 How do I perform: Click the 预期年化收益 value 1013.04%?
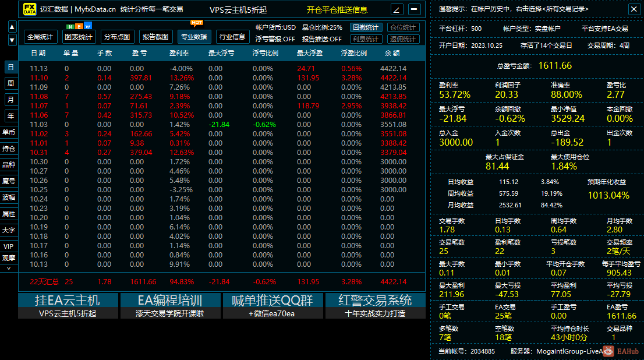608,195
